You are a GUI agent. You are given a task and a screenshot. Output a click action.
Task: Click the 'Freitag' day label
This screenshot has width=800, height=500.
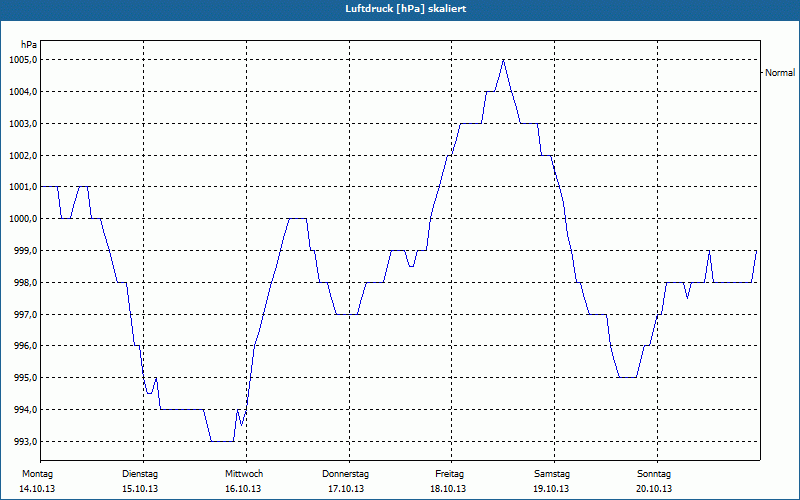point(449,474)
